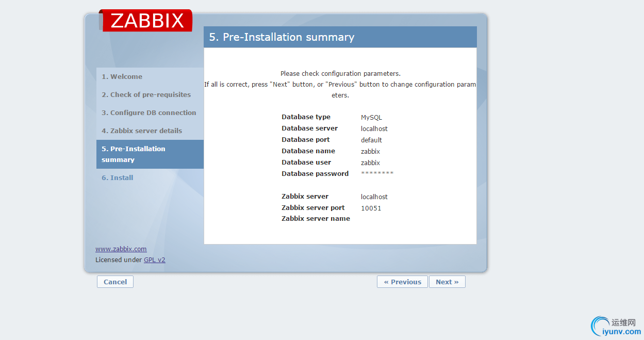The width and height of the screenshot is (644, 340).
Task: Click the Database port label
Action: pyautogui.click(x=306, y=140)
